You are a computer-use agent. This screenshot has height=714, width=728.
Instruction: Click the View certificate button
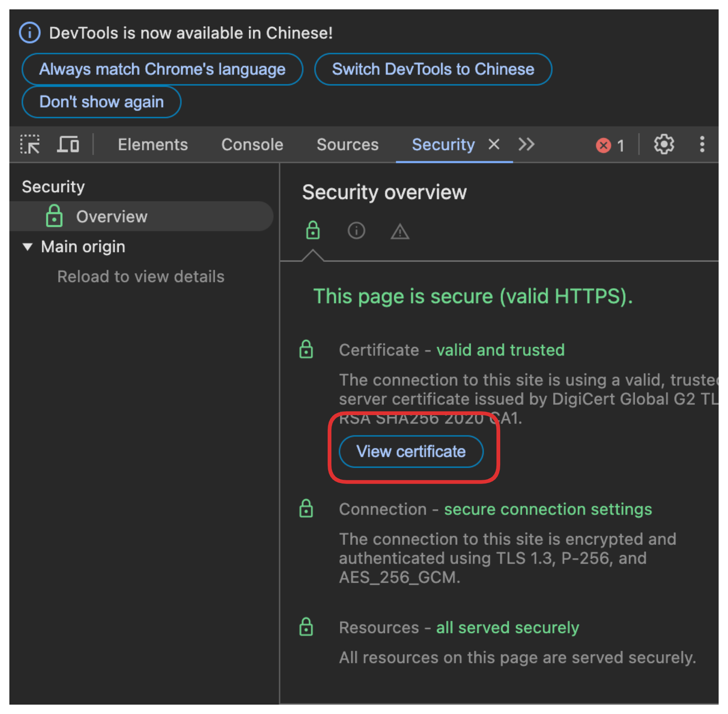pos(411,451)
